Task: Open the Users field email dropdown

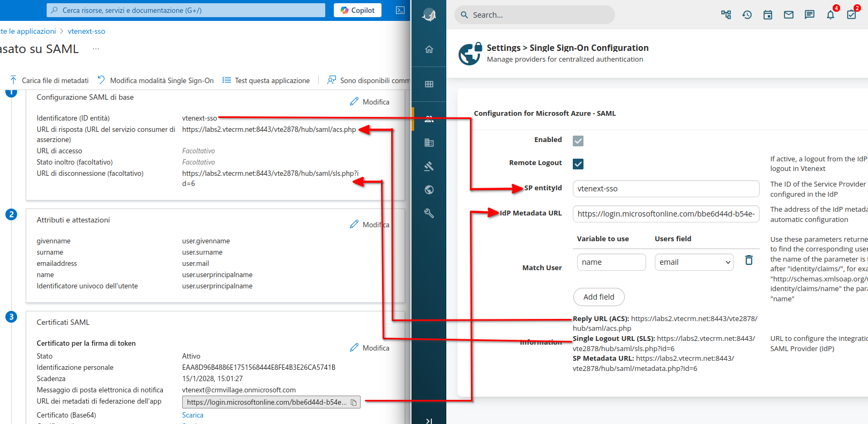Action: point(694,262)
